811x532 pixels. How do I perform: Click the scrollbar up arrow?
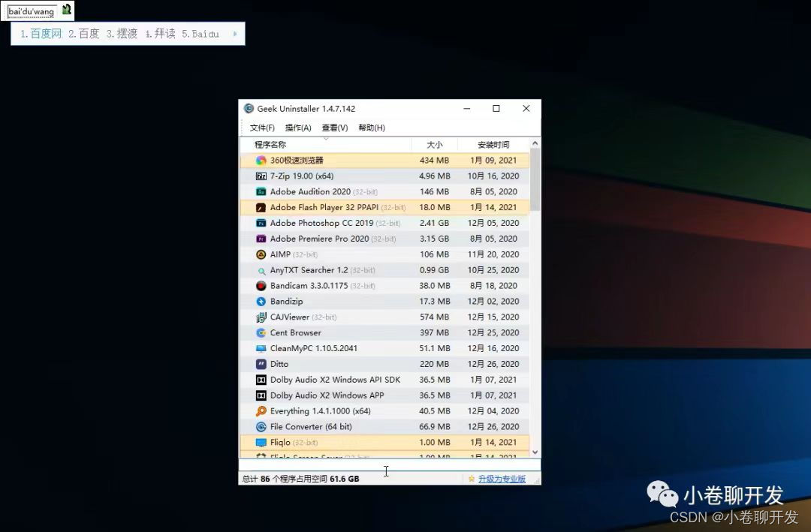point(535,143)
